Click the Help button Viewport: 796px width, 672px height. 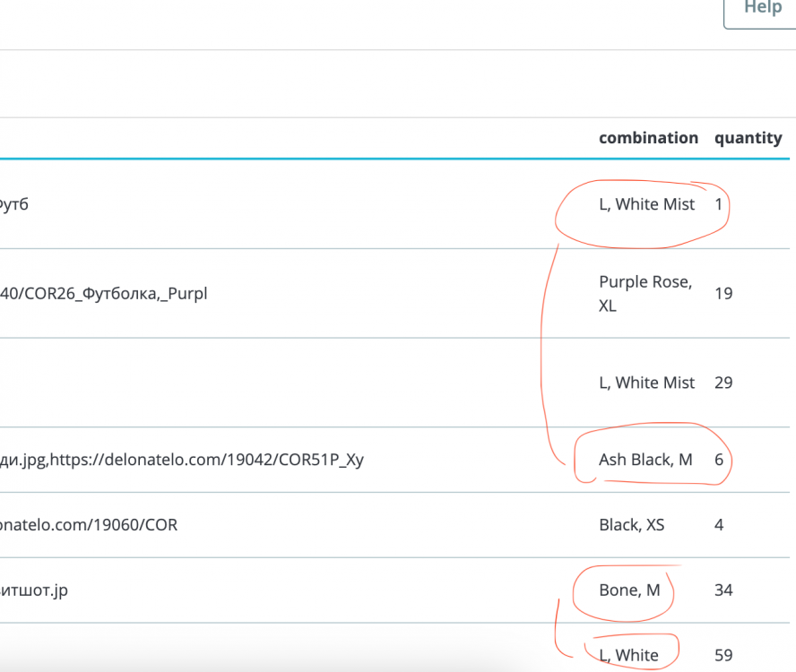coord(762,9)
